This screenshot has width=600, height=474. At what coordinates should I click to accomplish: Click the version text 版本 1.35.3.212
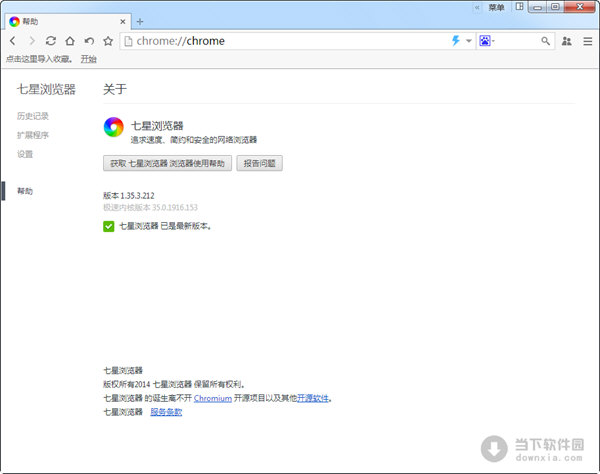pyautogui.click(x=129, y=195)
